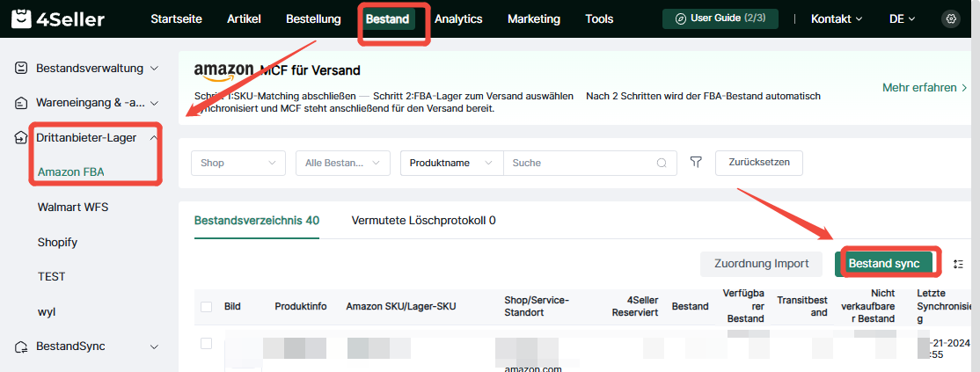Click the 4Seller logo
This screenshot has width=980, height=372.
point(58,19)
